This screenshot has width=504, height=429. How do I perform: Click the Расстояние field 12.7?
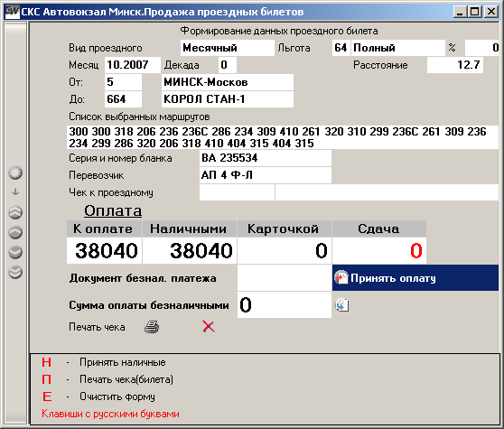tap(455, 65)
